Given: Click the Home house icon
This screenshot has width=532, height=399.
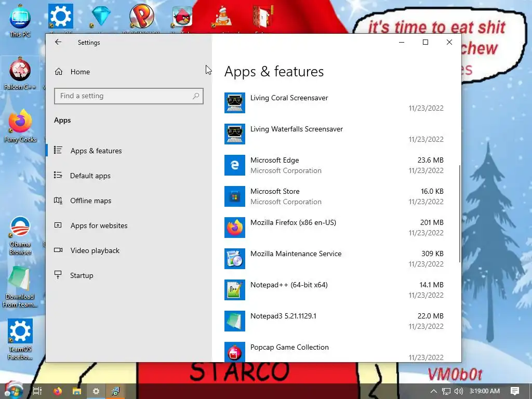Looking at the screenshot, I should (59, 72).
